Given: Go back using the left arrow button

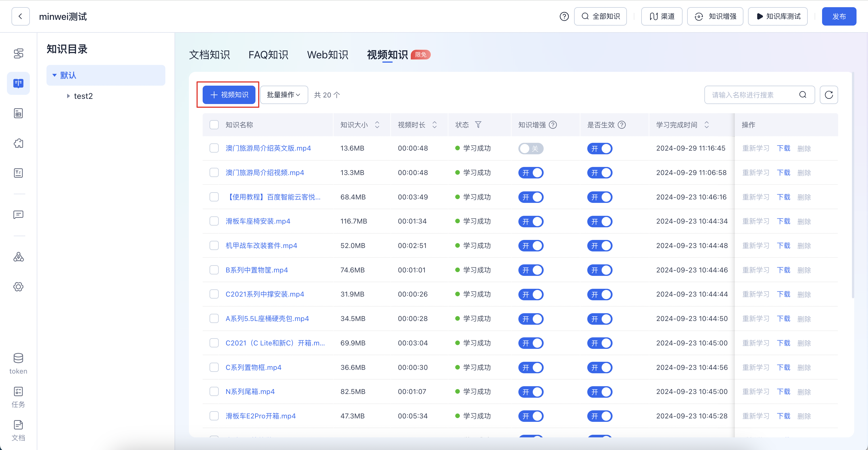Looking at the screenshot, I should (x=21, y=16).
